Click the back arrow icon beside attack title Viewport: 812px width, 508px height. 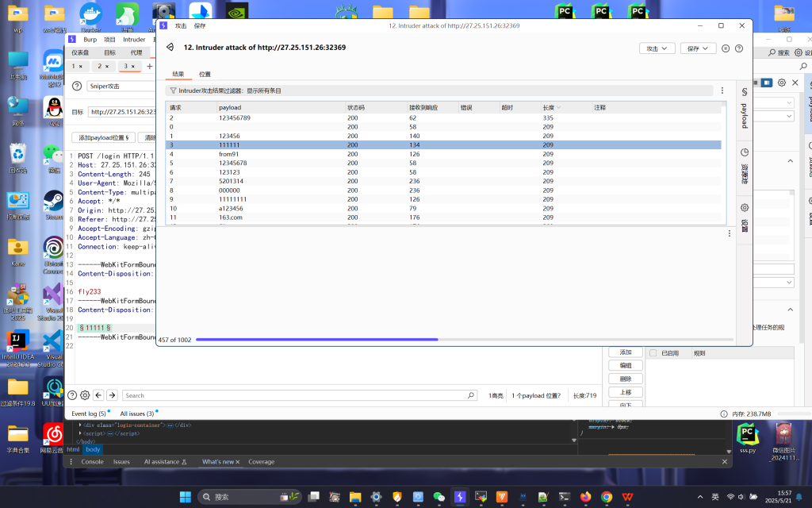170,47
